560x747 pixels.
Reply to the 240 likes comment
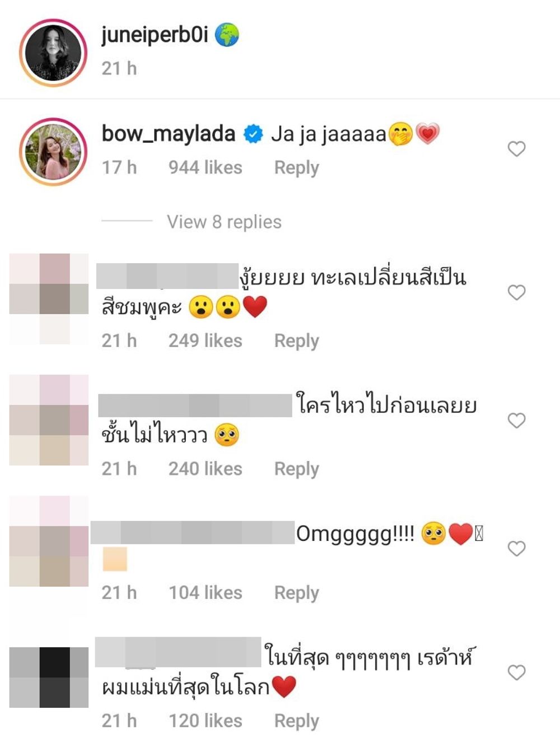[296, 469]
